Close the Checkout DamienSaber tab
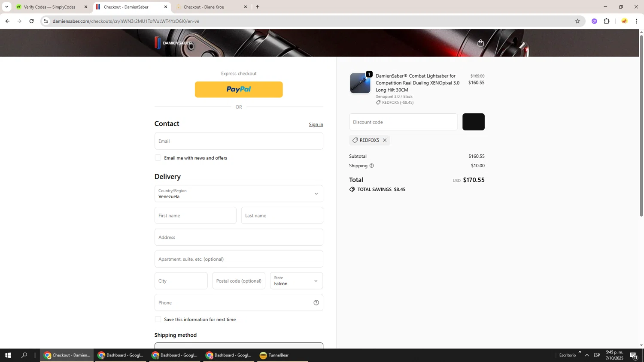Image resolution: width=644 pixels, height=362 pixels. pyautogui.click(x=166, y=7)
